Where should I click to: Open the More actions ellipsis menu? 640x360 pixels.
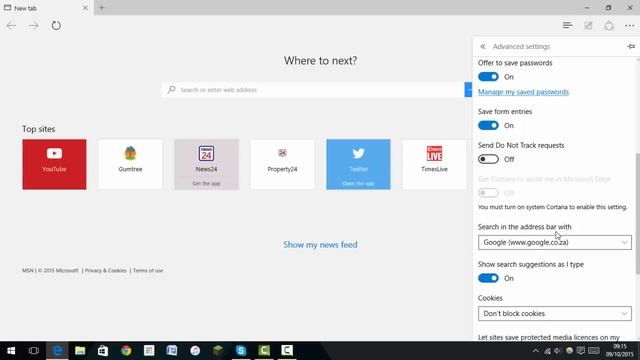coord(629,26)
